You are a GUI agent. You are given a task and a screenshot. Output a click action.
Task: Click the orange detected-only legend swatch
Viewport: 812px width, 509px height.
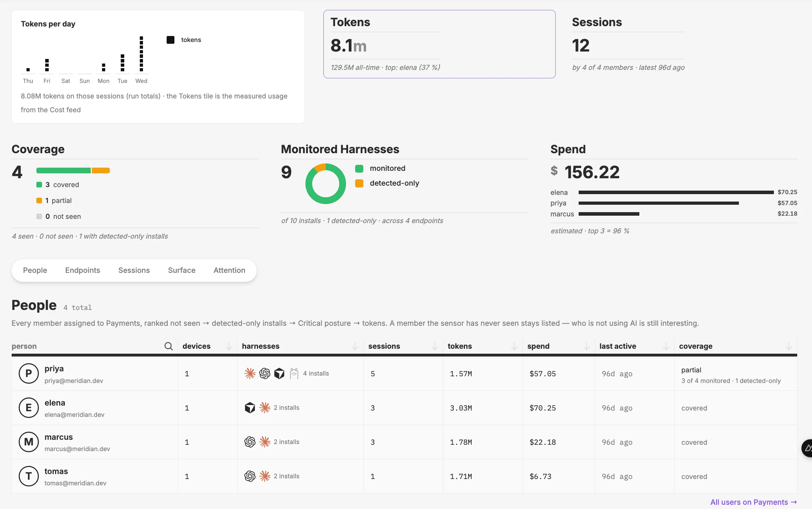(x=359, y=184)
